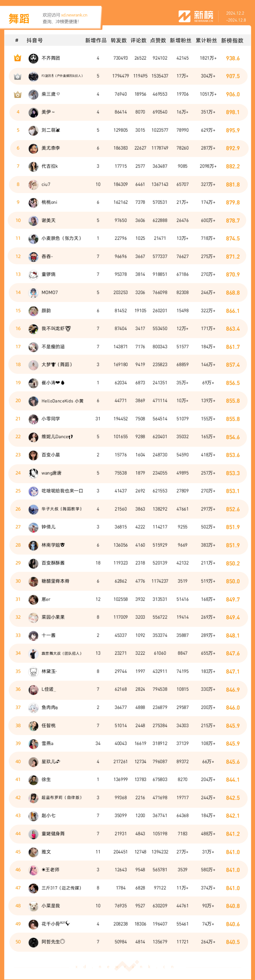Click the Newrank logo icon in header
Image resolution: width=255 pixels, height=980 pixels.
(184, 16)
